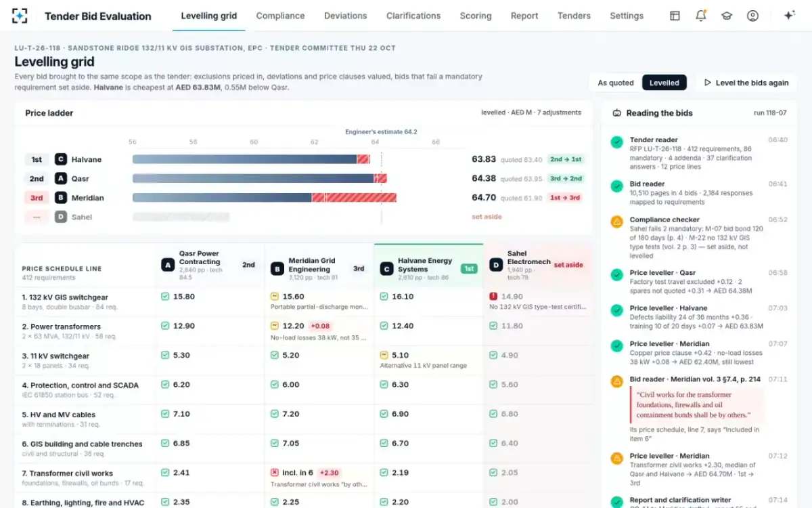The height and width of the screenshot is (508, 812).
Task: Open the notifications bell
Action: click(701, 16)
